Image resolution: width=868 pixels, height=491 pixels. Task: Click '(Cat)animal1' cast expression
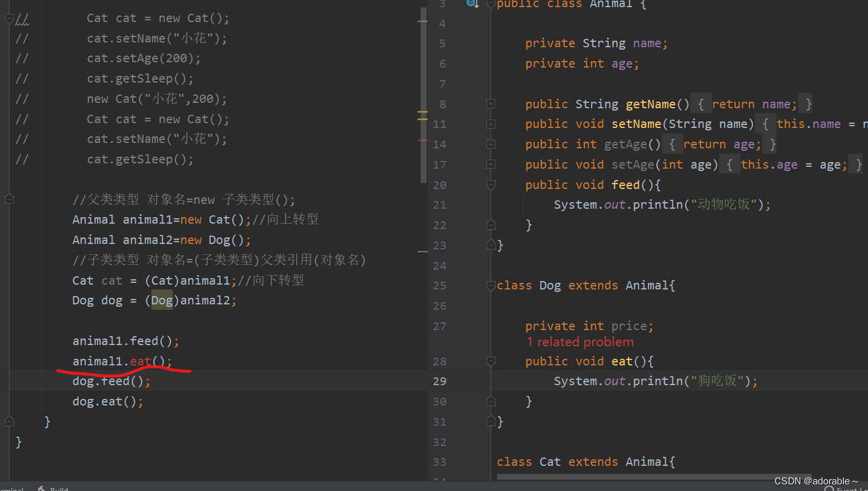pyautogui.click(x=187, y=280)
